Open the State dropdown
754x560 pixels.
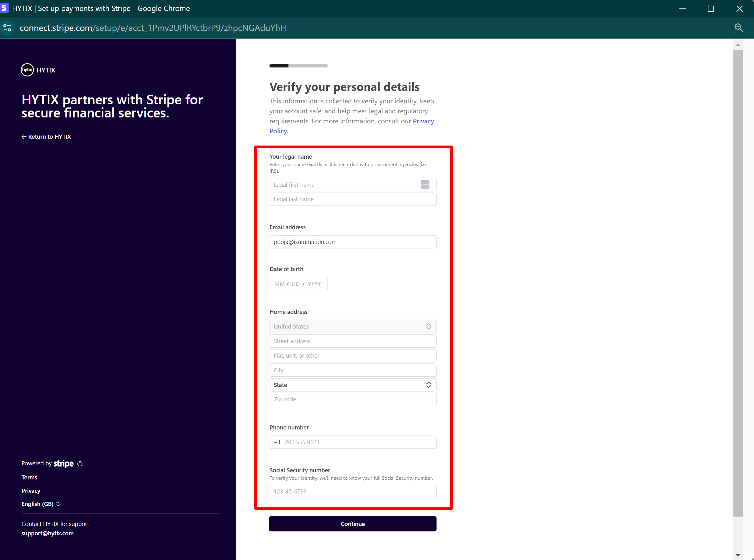click(352, 385)
